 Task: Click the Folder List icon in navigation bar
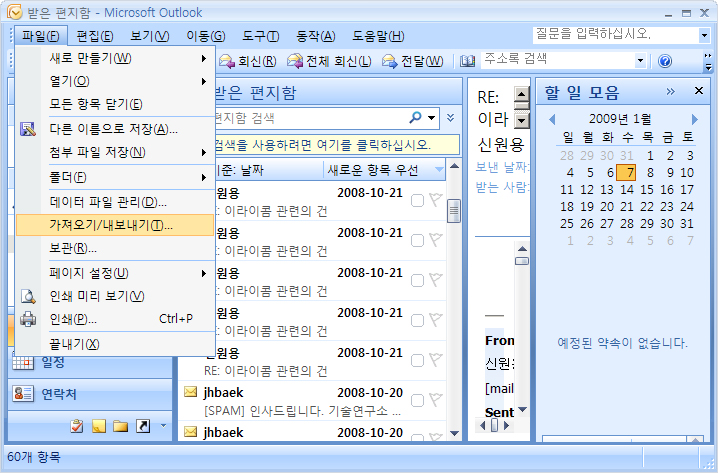click(x=120, y=426)
